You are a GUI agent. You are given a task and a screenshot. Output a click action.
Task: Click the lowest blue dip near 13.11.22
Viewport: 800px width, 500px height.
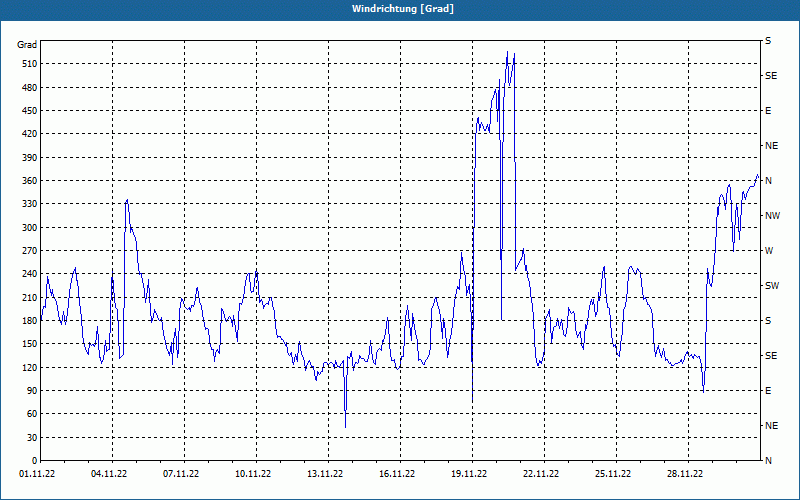[x=345, y=427]
